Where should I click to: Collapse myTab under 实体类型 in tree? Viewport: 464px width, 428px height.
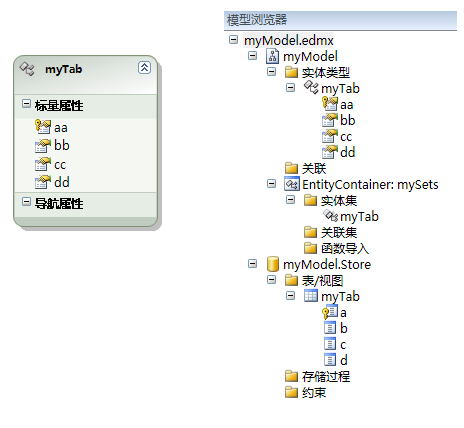[291, 87]
